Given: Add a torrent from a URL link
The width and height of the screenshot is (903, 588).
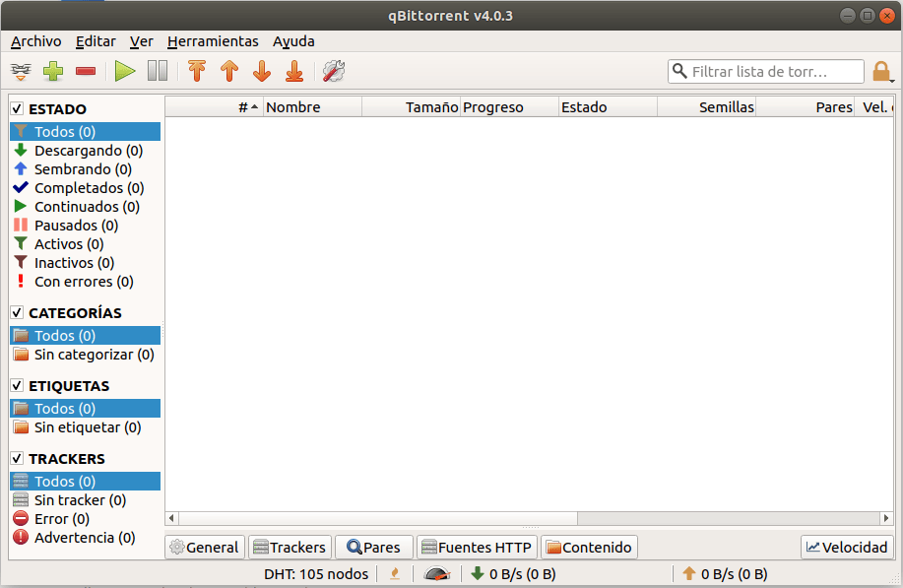Looking at the screenshot, I should tap(20, 71).
